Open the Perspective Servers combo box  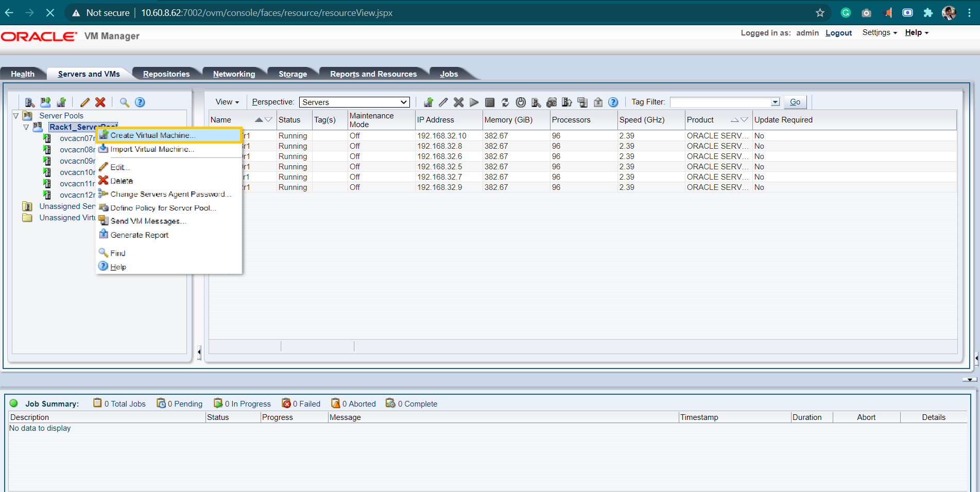coord(354,102)
